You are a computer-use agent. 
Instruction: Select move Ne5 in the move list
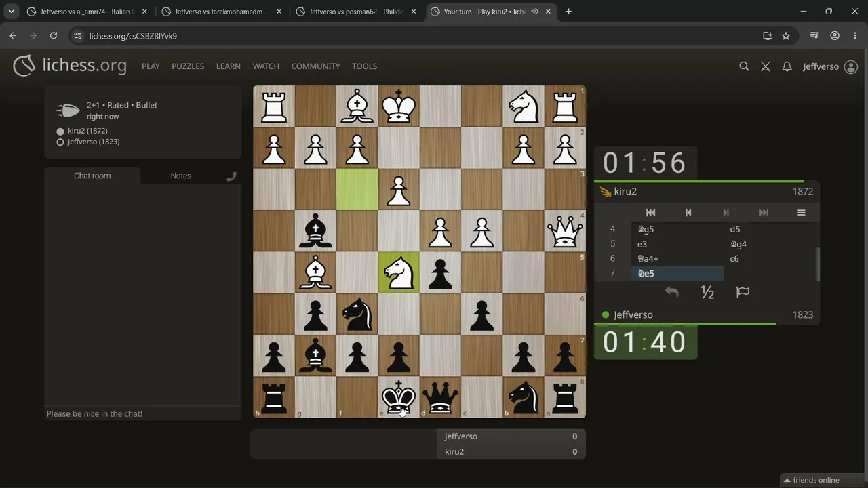[677, 273]
